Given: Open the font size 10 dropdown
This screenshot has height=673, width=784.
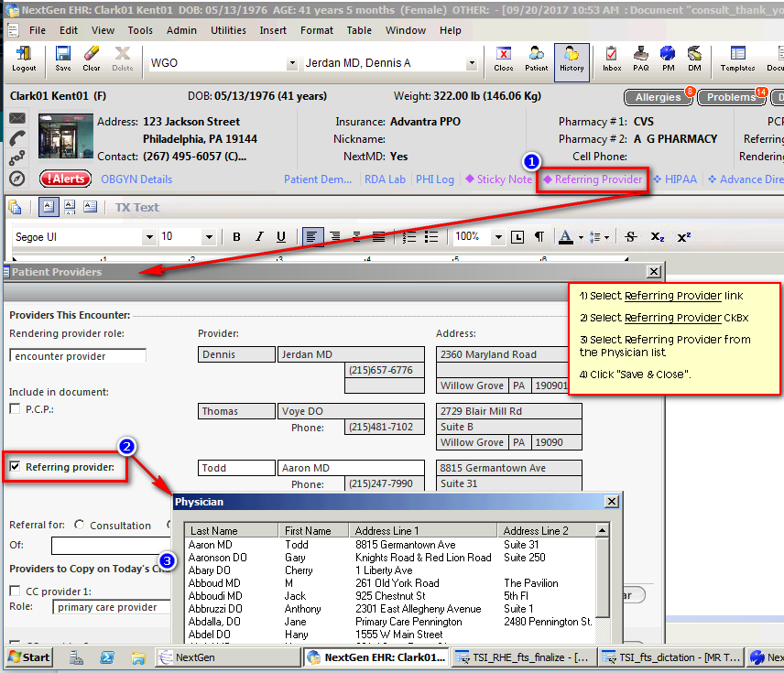Looking at the screenshot, I should coord(209,237).
